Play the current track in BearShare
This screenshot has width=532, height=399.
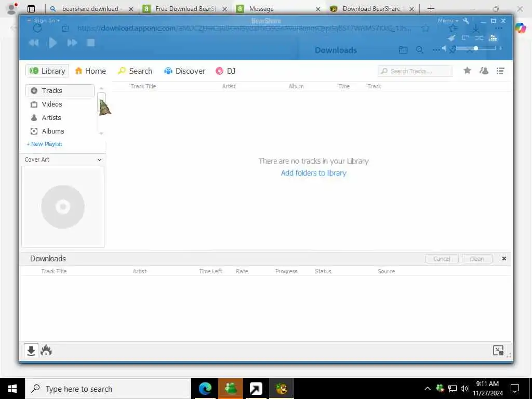[x=53, y=43]
